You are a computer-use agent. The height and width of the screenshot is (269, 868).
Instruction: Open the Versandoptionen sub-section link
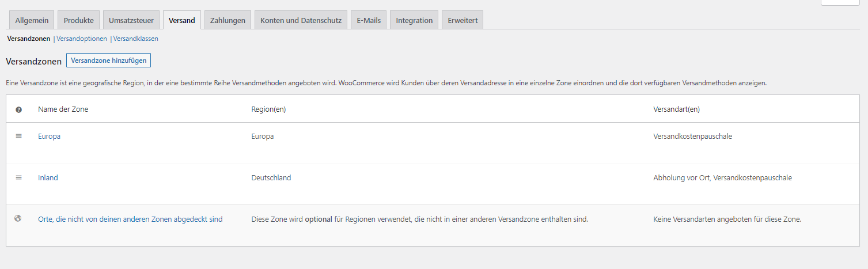click(x=82, y=39)
